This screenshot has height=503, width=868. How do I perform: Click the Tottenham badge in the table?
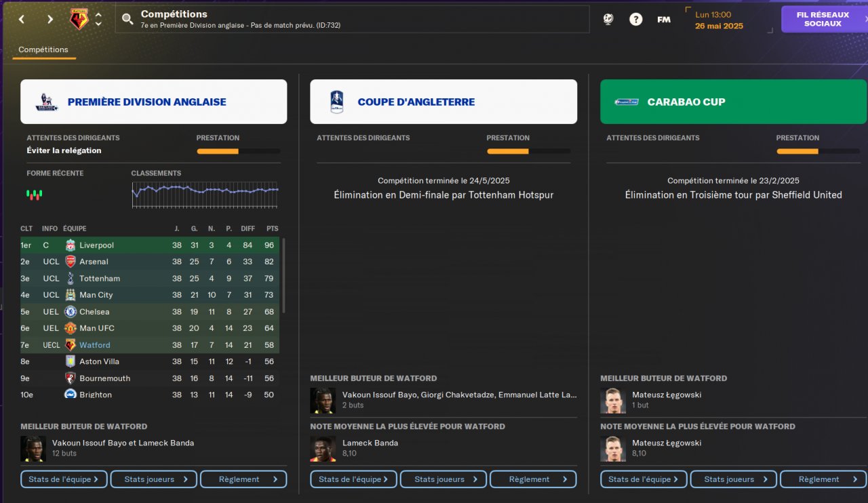tap(70, 279)
